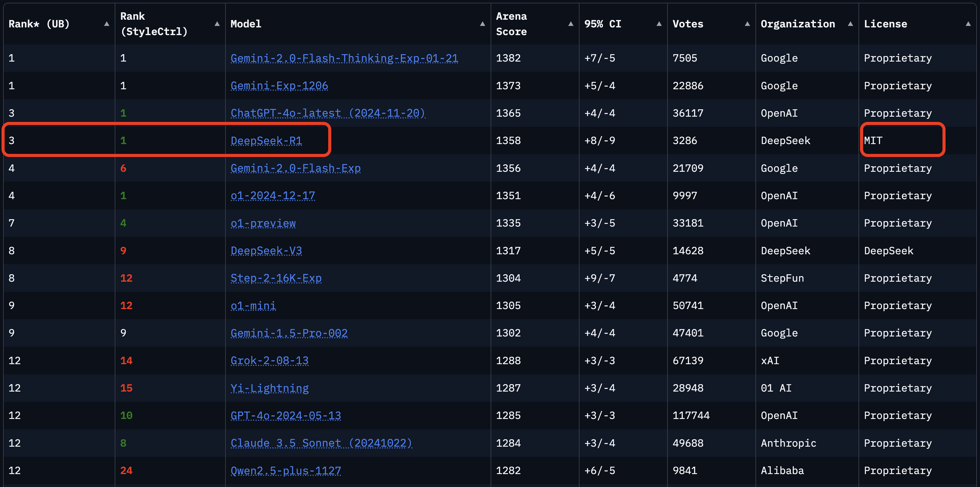Click the Arena Score header text
980x487 pixels.
511,24
